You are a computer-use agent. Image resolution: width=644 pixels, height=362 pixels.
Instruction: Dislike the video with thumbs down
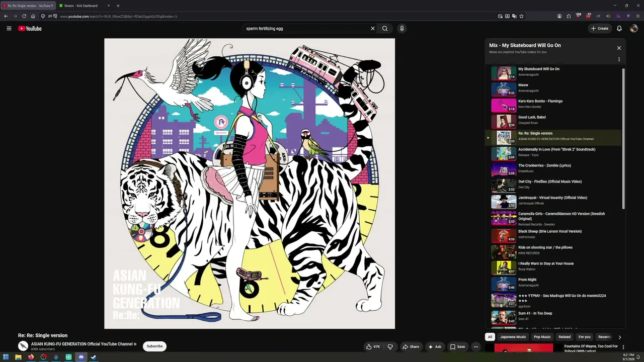coord(390,346)
